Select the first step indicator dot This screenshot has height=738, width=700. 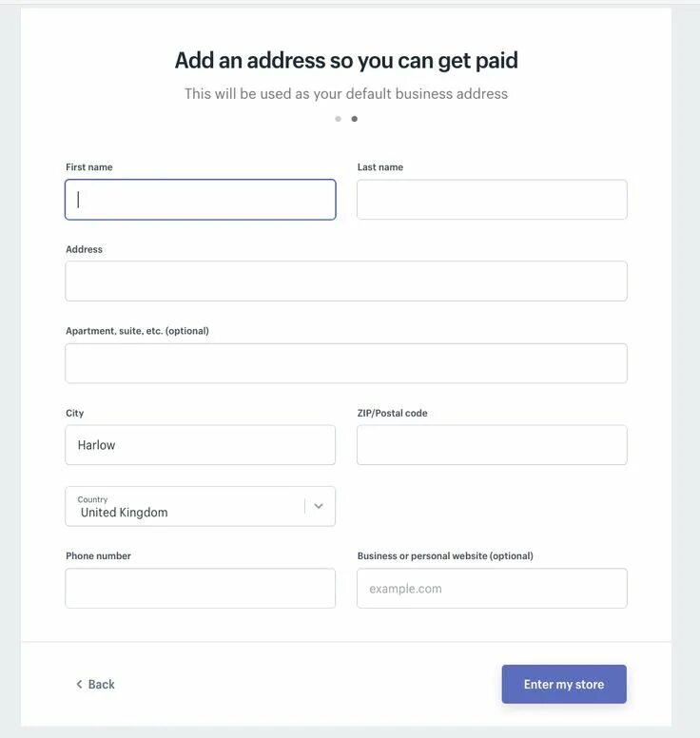[338, 119]
